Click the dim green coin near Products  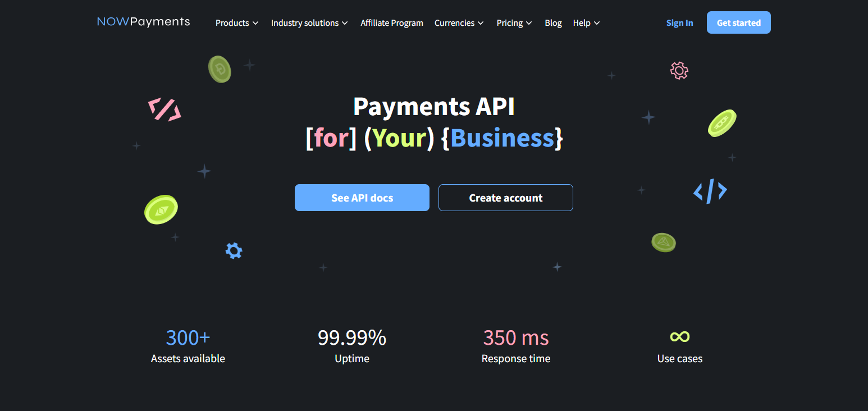pos(220,69)
